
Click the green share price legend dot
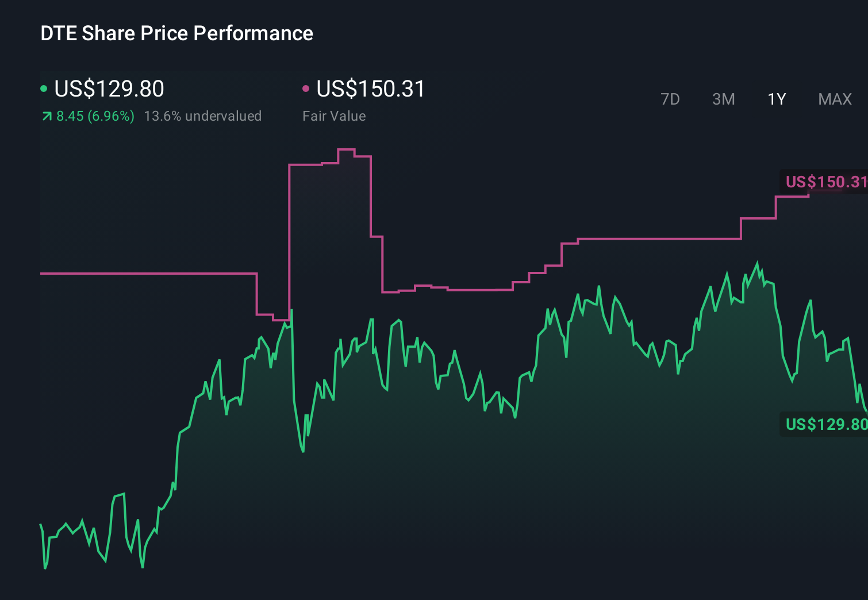coord(44,88)
